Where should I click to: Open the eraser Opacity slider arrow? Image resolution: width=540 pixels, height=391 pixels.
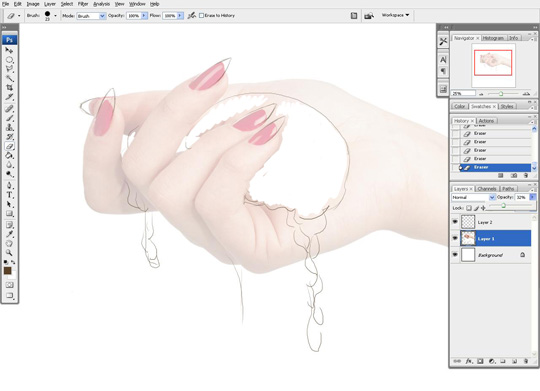click(x=144, y=16)
